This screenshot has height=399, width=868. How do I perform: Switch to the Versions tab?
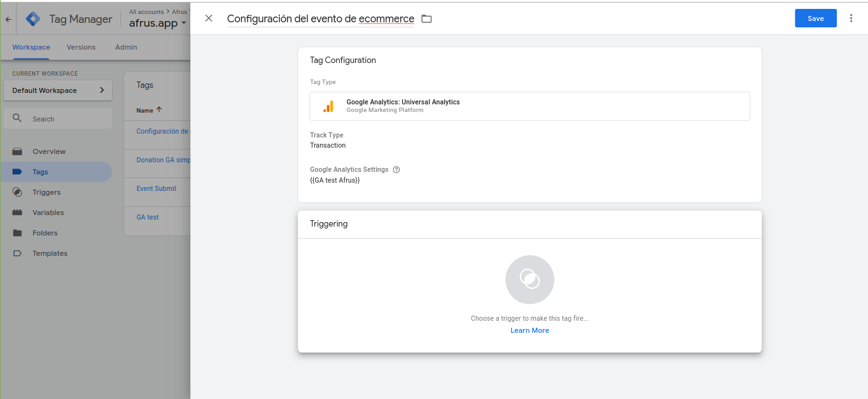[81, 47]
